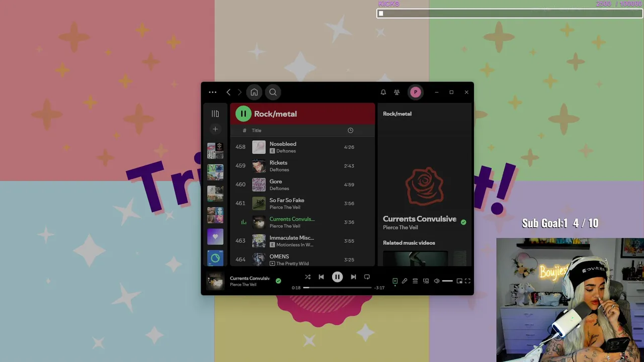Open the three-dots Spotify menu

(x=213, y=93)
